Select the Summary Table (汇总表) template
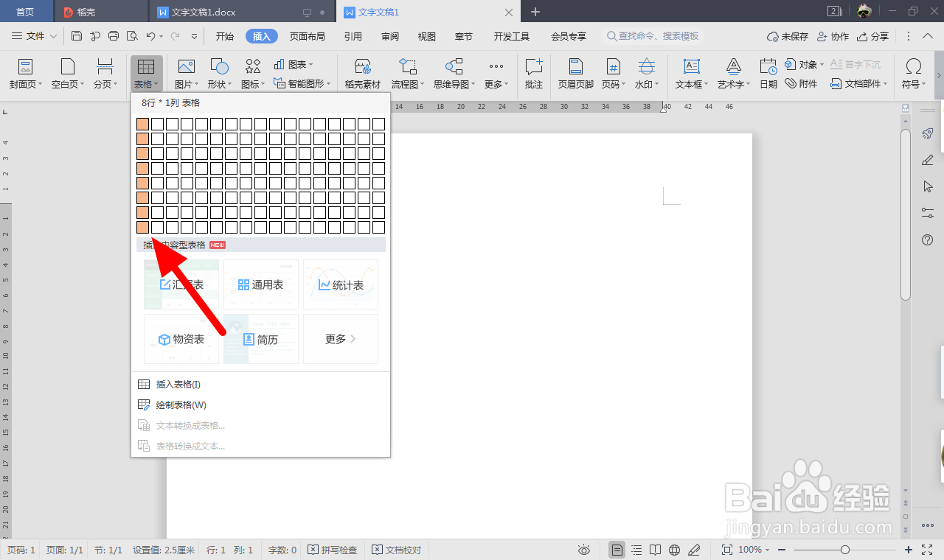The width and height of the screenshot is (944, 560). (181, 284)
